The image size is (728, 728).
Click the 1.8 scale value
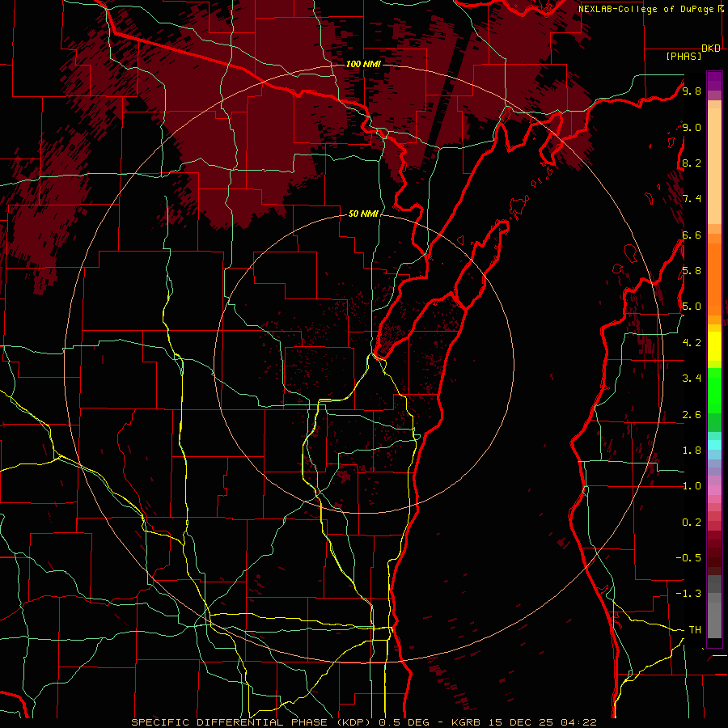coord(692,451)
